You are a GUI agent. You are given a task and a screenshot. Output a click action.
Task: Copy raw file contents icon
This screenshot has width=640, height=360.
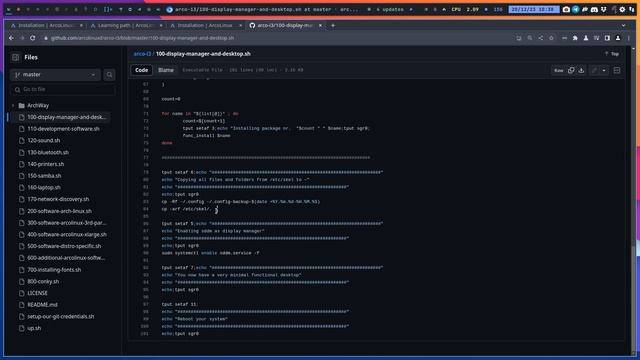[571, 71]
